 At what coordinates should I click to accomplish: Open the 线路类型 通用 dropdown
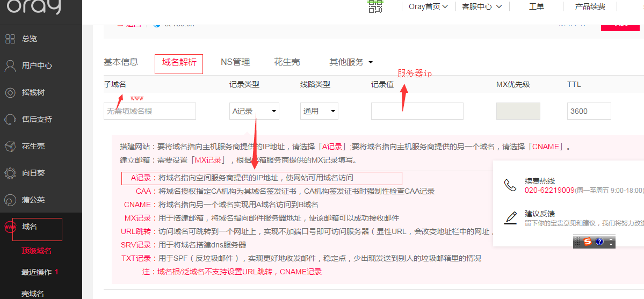coord(319,111)
